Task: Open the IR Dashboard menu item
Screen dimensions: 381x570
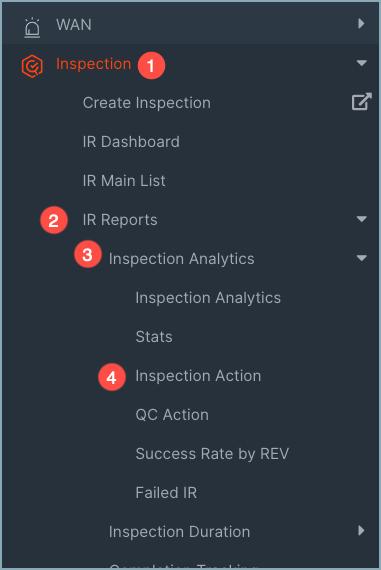Action: (x=131, y=142)
